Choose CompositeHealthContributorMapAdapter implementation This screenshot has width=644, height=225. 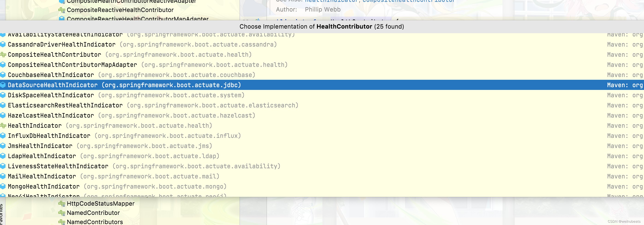[x=322, y=65]
